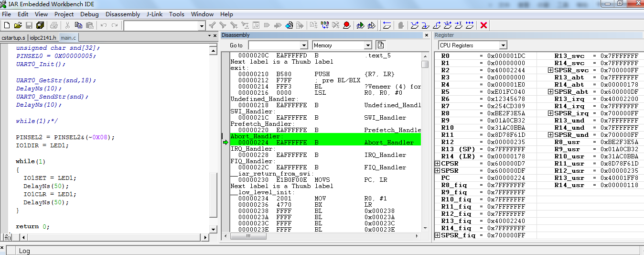Open the Memory zone dropdown
Screen dimensions: 644x255
(x=367, y=45)
